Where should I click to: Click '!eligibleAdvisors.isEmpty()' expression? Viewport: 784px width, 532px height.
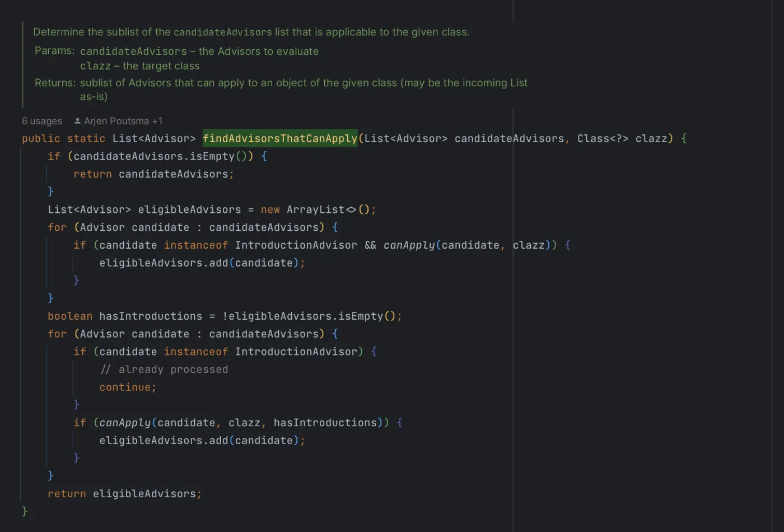309,316
